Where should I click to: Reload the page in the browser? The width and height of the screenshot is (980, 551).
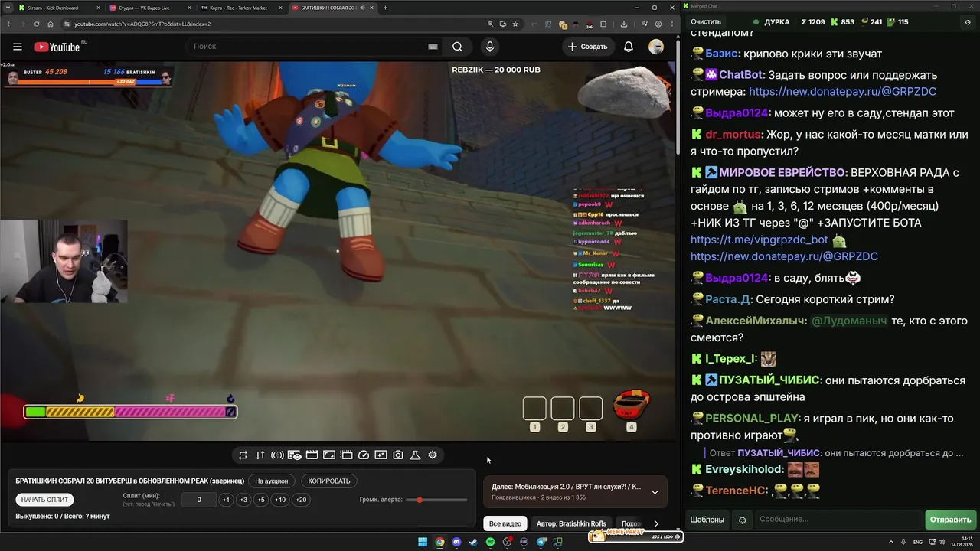click(x=37, y=24)
